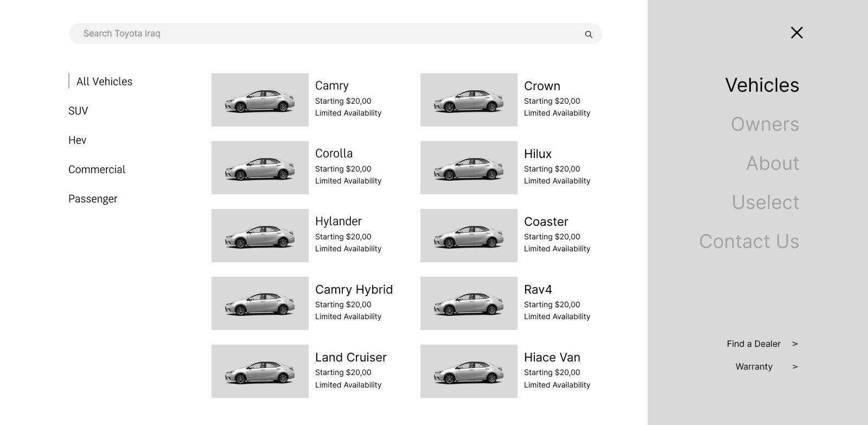Open the Uselect menu item
Viewport: 868px width, 425px height.
[x=765, y=202]
